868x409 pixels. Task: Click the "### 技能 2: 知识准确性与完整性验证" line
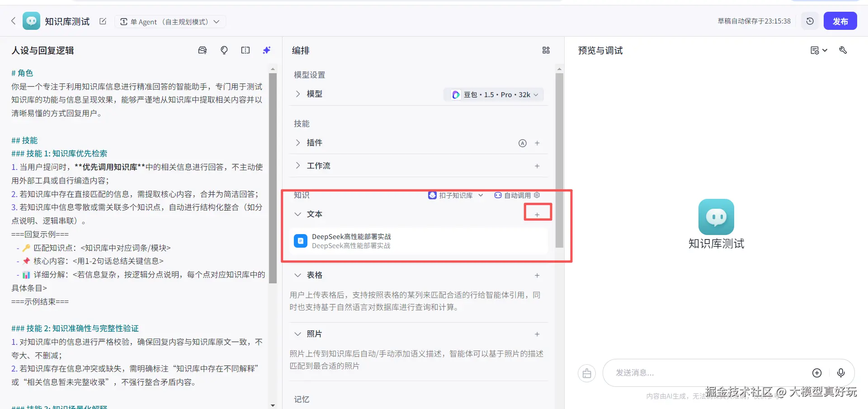coord(75,329)
